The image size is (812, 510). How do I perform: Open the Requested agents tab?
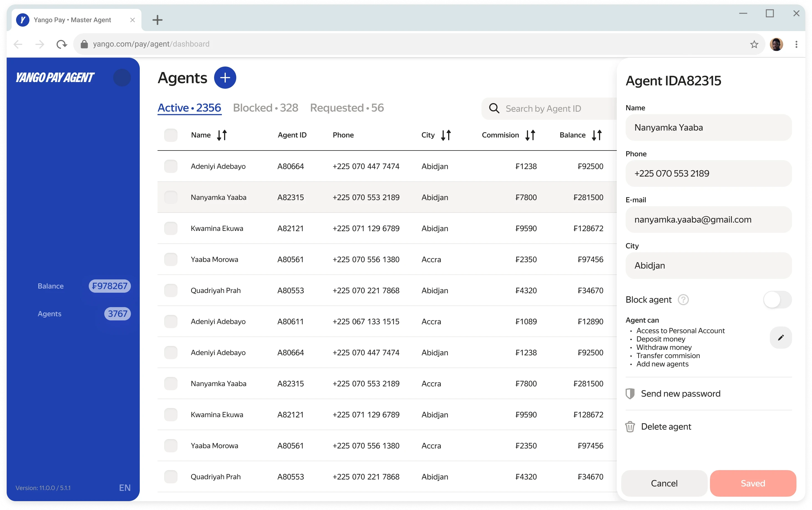(347, 108)
